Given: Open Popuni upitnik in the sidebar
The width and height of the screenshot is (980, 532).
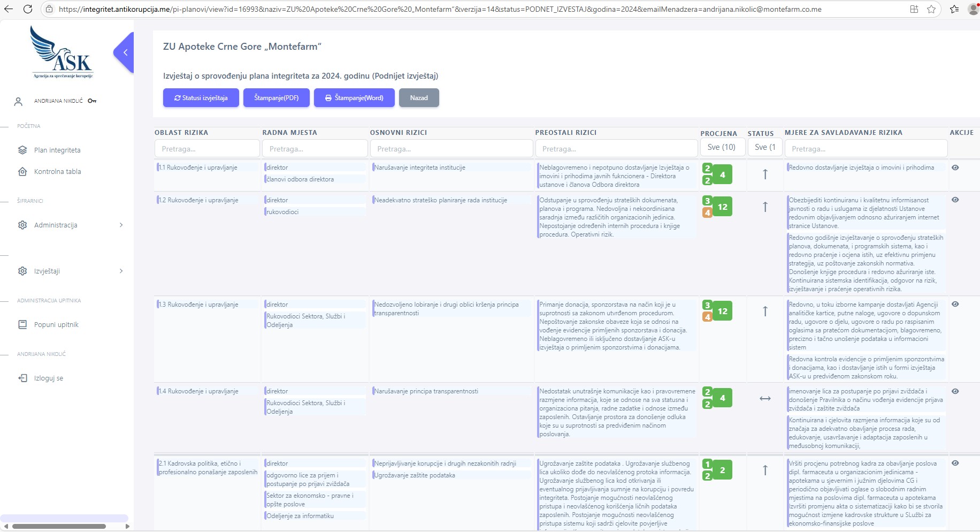Looking at the screenshot, I should (56, 324).
